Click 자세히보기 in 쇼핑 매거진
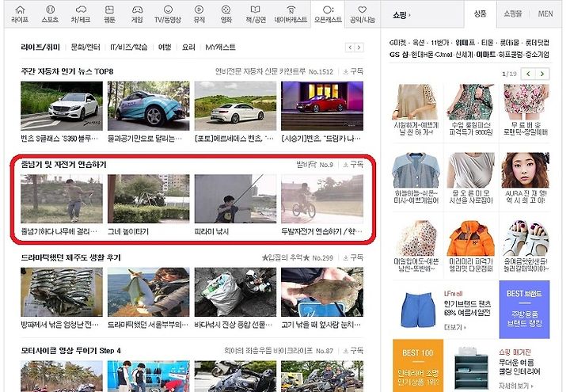Viewport: 570px width, 392px height. (x=516, y=386)
